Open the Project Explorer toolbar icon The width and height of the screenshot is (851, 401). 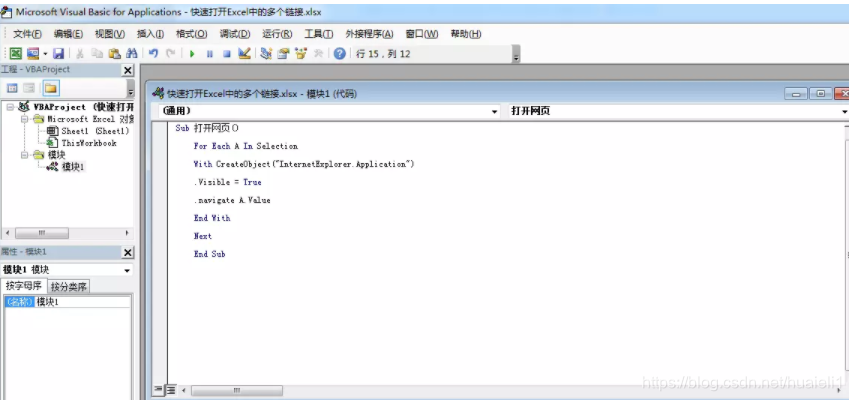coord(266,53)
